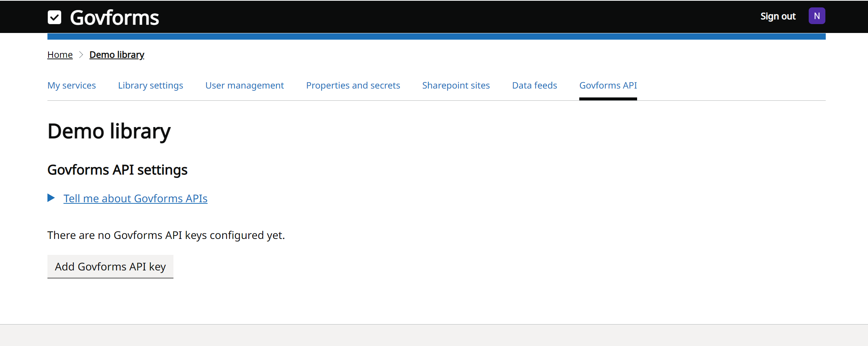This screenshot has height=346, width=868.
Task: Click the Govforms title in the header
Action: click(115, 17)
